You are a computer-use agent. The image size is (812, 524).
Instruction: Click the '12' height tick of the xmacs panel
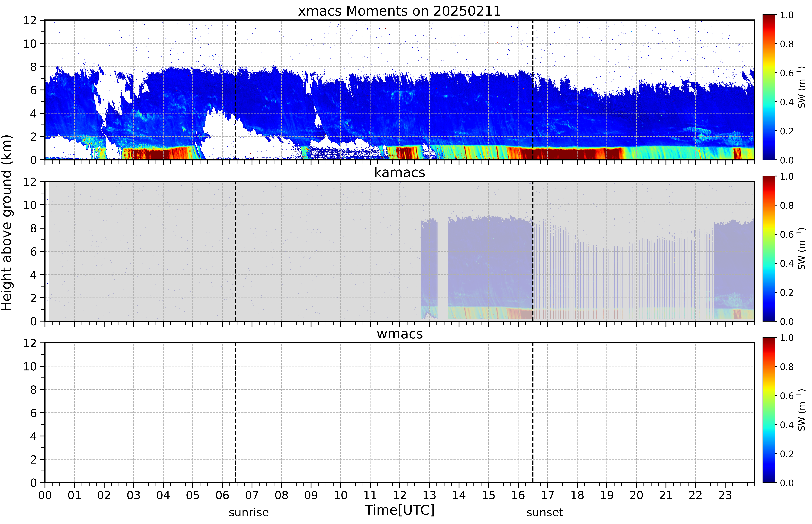click(30, 20)
